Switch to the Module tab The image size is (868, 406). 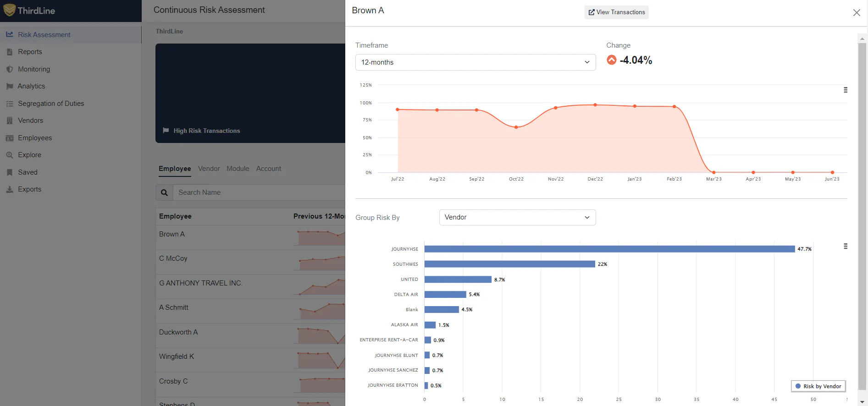[238, 169]
